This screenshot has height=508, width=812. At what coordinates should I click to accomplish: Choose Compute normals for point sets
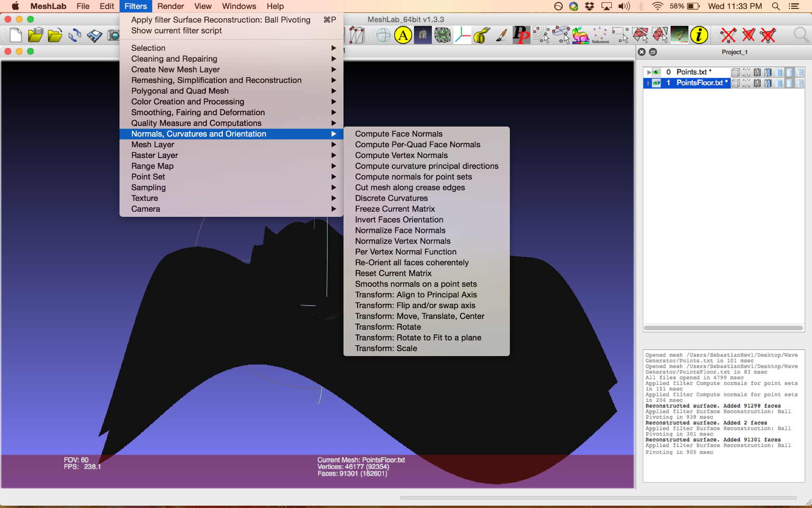pyautogui.click(x=426, y=177)
